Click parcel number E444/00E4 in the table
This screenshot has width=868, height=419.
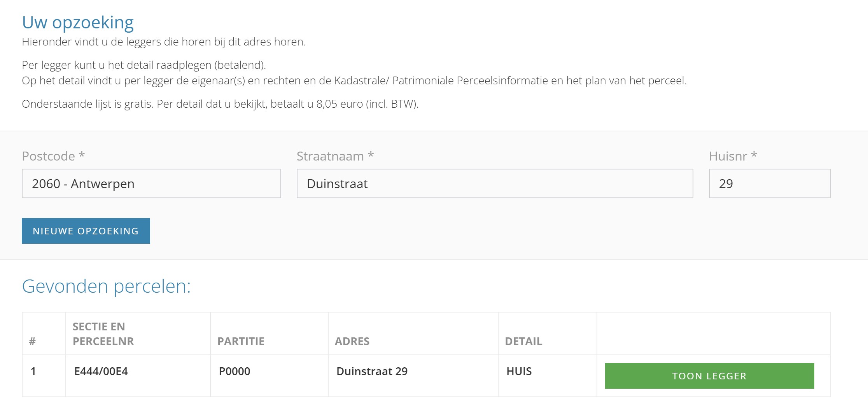(101, 371)
